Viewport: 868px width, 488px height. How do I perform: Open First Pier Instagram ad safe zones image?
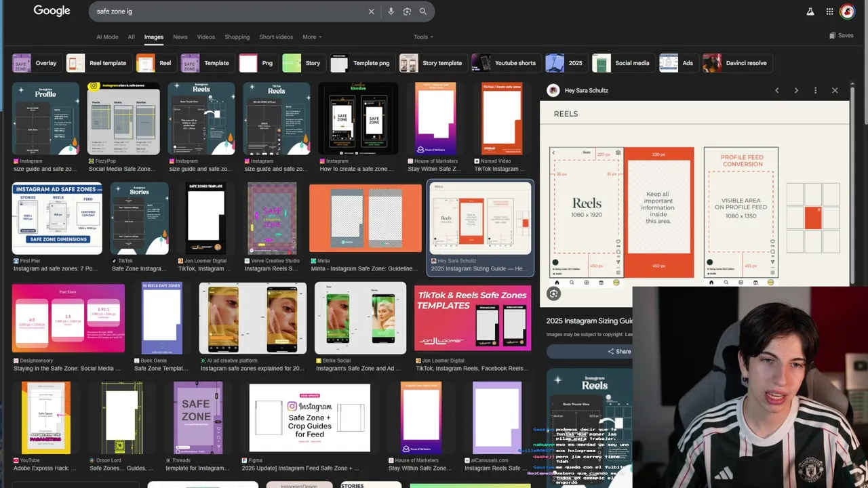click(x=57, y=218)
